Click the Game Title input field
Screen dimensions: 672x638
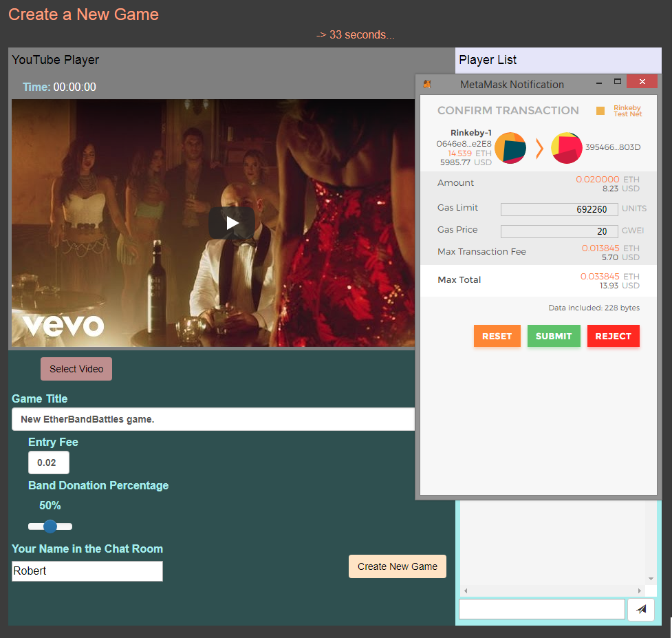click(x=213, y=419)
